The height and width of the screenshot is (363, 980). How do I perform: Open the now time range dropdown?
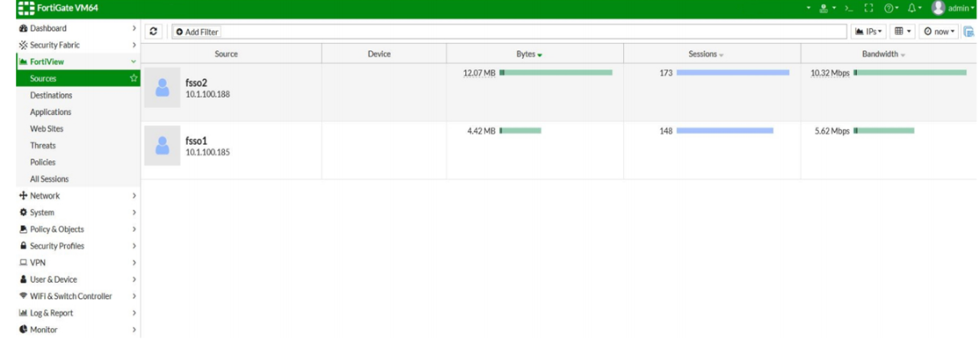point(939,32)
